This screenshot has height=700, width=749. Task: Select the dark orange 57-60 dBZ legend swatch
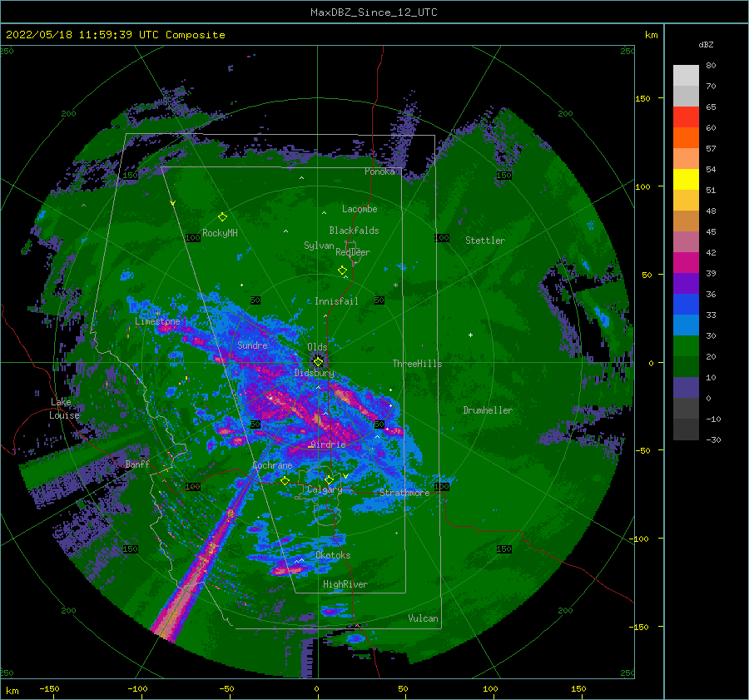686,138
